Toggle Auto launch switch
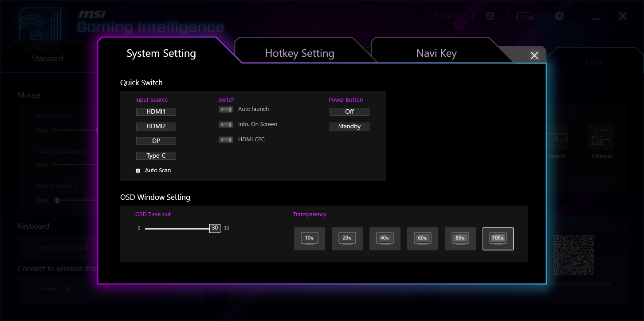This screenshot has width=644, height=321. (x=226, y=109)
